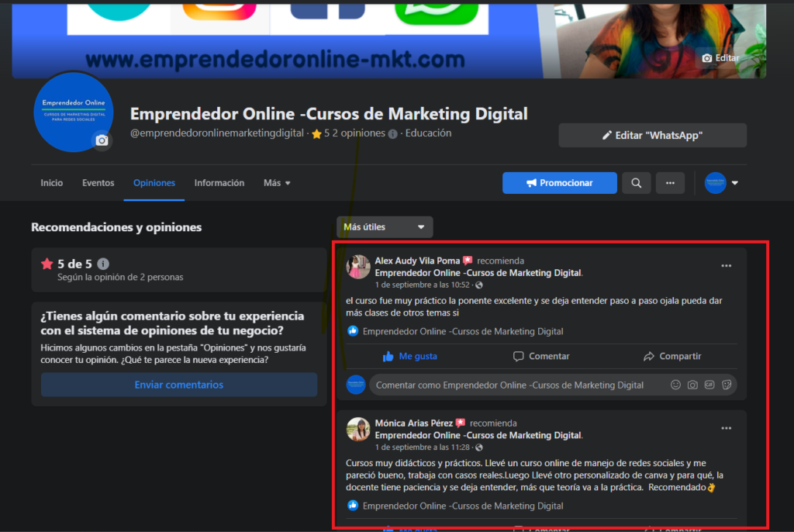This screenshot has width=794, height=532.
Task: Expand the Más útiles sort dropdown
Action: (x=385, y=227)
